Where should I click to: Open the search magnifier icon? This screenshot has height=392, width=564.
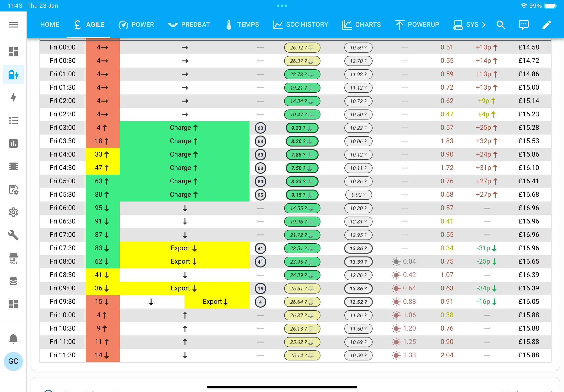click(501, 25)
